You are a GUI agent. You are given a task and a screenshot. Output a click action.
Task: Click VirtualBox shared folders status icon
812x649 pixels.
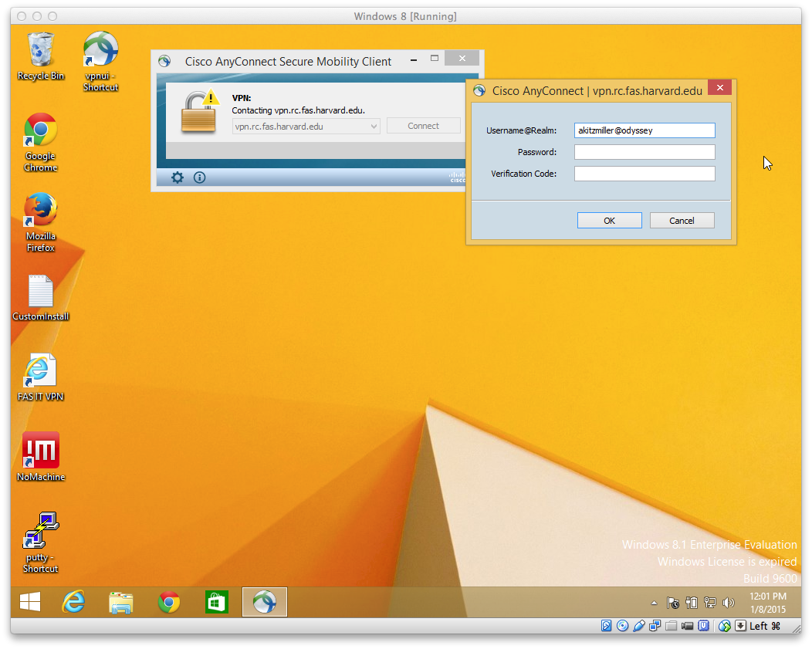672,626
